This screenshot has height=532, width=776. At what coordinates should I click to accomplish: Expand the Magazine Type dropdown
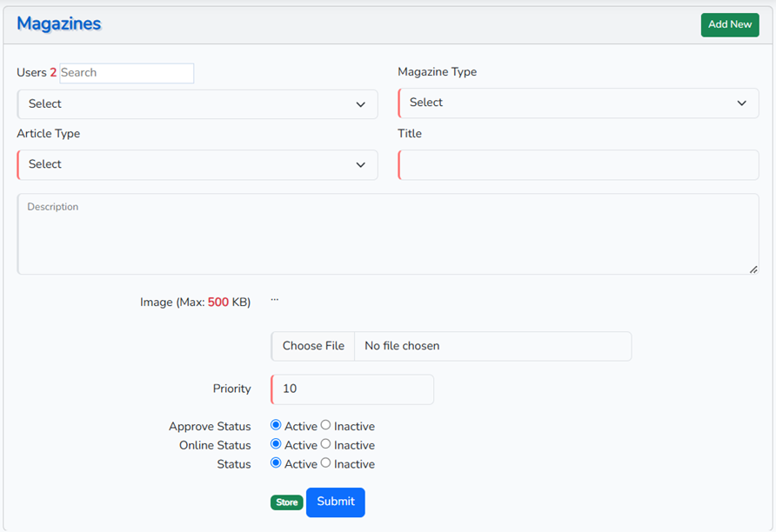click(x=579, y=103)
